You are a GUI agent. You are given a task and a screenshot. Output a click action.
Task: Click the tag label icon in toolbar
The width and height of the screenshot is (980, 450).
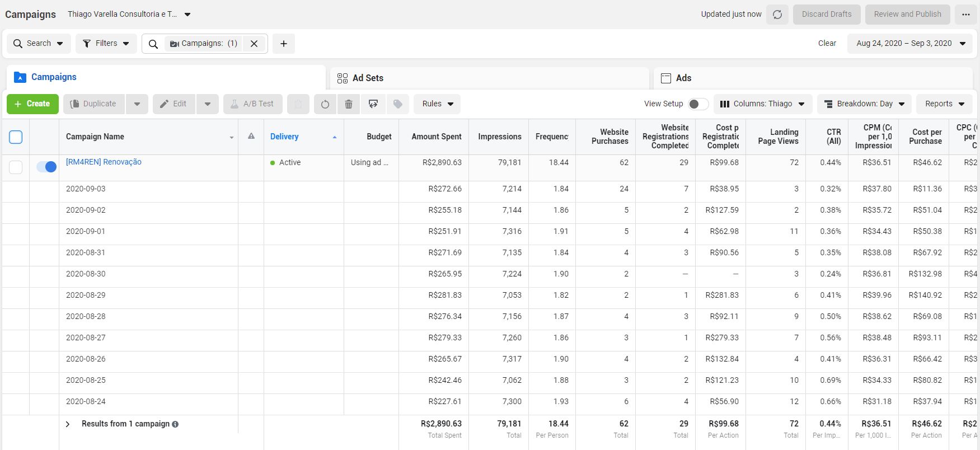click(x=398, y=104)
